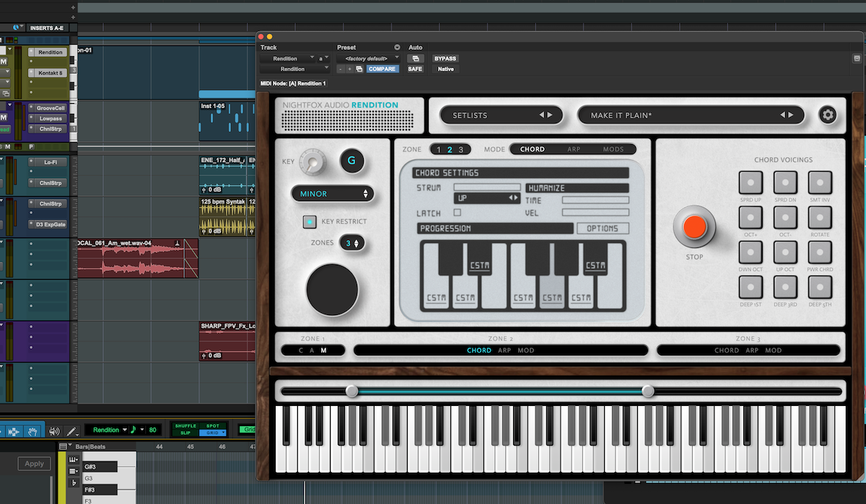Image resolution: width=866 pixels, height=504 pixels.
Task: Activate the PWR CHRD voicing
Action: (x=820, y=254)
